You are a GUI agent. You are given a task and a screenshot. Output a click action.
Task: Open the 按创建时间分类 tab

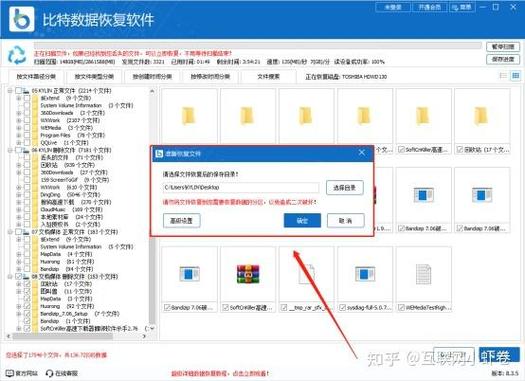pos(152,77)
